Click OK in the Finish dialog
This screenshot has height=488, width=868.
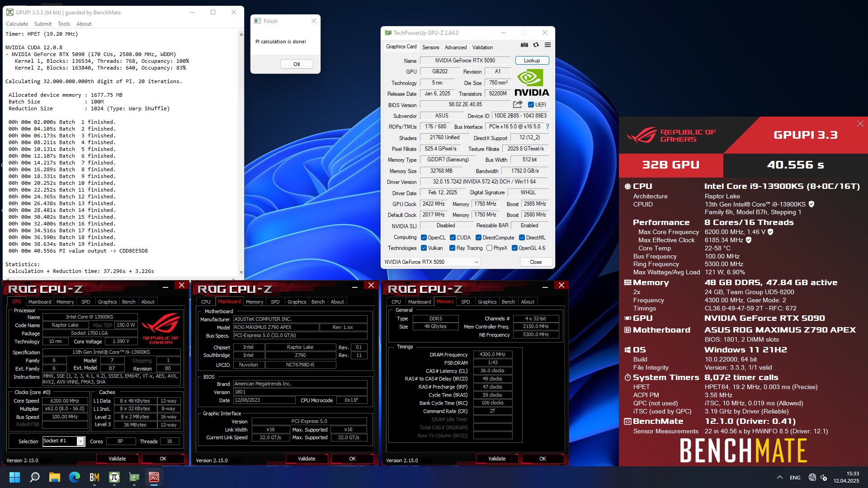pos(297,64)
